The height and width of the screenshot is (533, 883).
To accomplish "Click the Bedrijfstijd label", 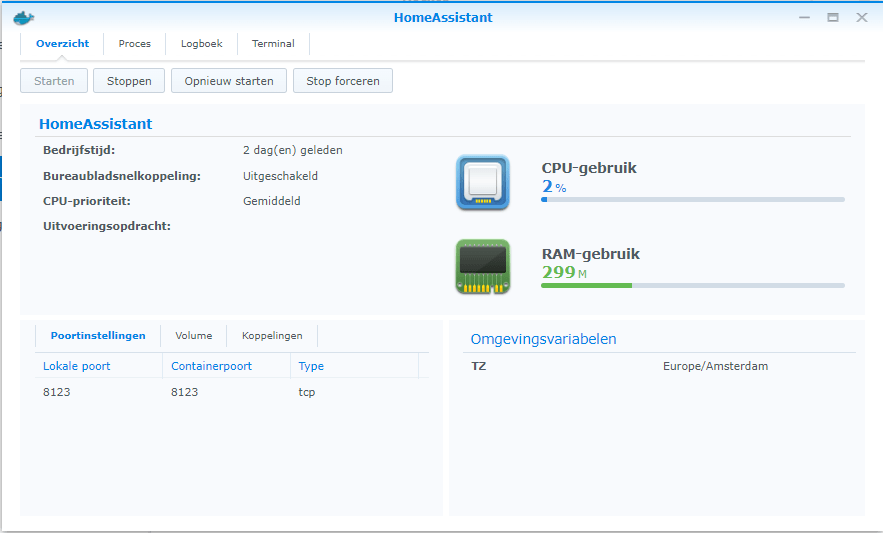I will pos(79,150).
